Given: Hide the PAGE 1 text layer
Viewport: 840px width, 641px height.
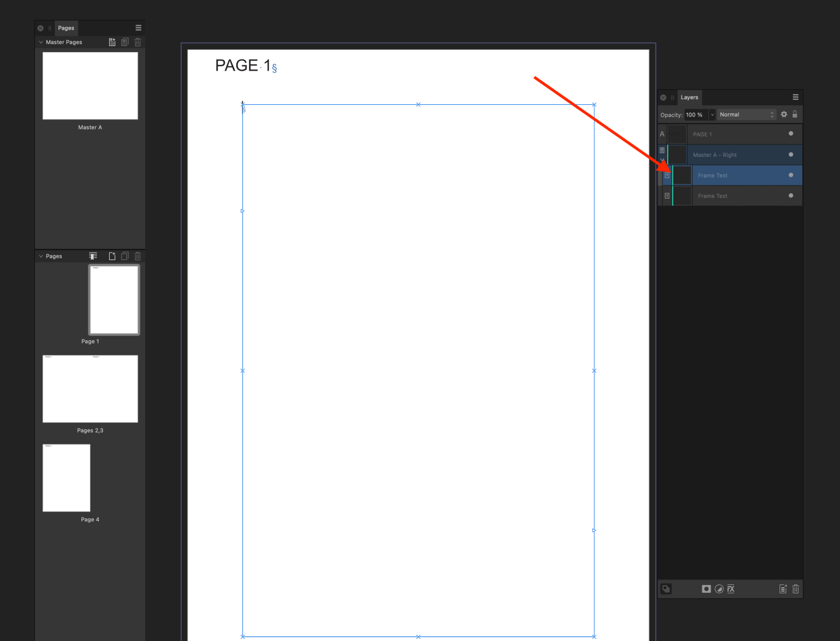Looking at the screenshot, I should pyautogui.click(x=791, y=134).
